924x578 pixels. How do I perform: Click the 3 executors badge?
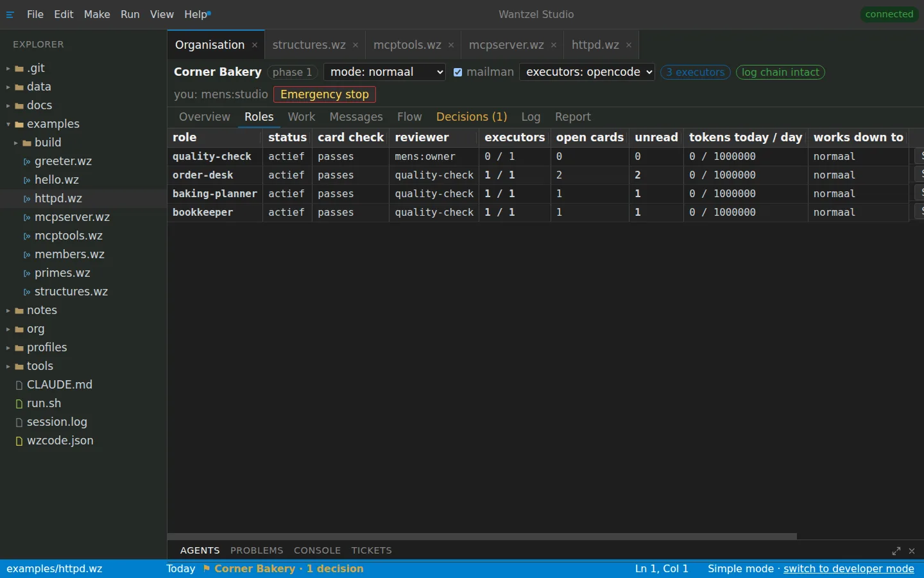pyautogui.click(x=696, y=73)
